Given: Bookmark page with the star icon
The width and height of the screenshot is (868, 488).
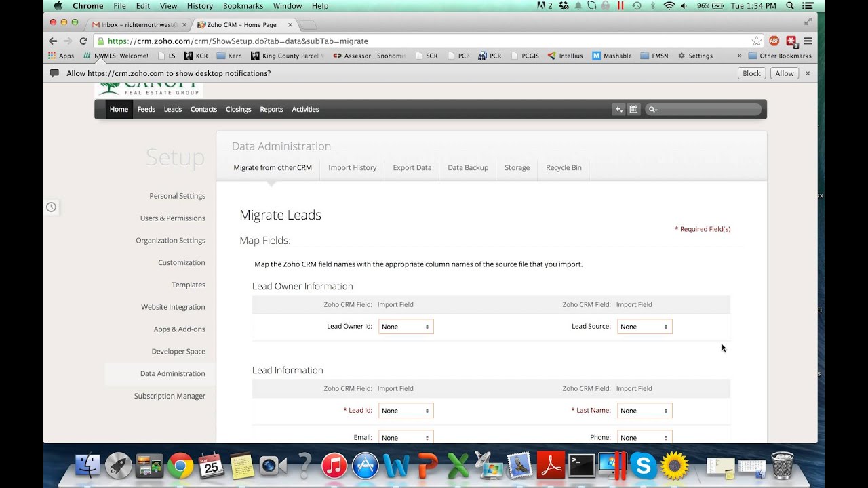Looking at the screenshot, I should point(755,41).
